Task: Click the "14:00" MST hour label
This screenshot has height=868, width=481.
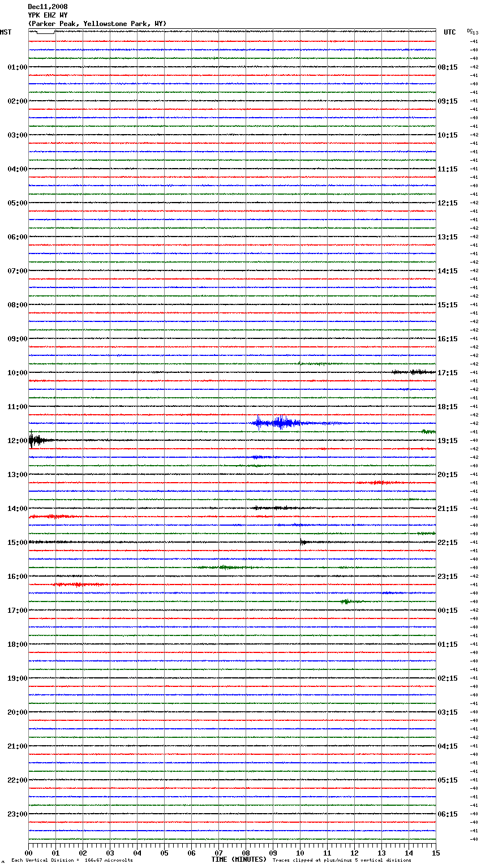Action: tap(18, 509)
